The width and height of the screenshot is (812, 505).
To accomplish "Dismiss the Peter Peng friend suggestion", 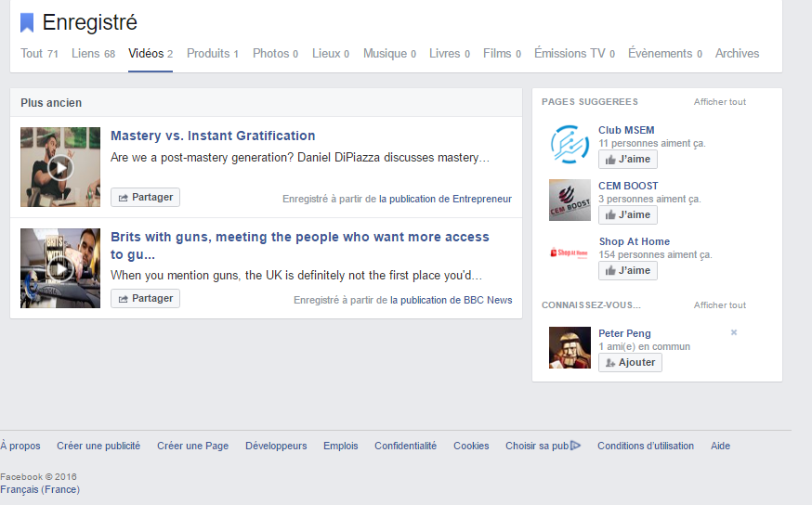I will pos(733,332).
